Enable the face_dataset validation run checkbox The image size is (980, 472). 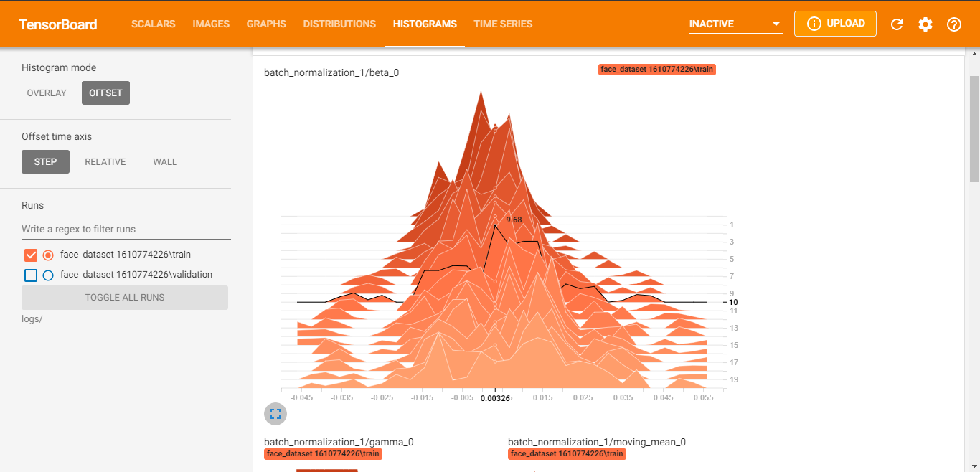tap(31, 275)
